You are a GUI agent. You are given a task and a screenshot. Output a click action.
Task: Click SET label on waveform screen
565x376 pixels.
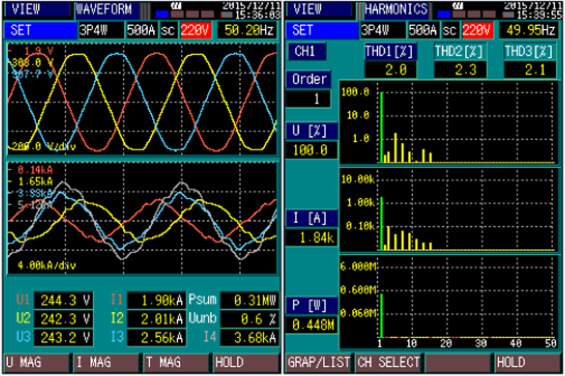[40, 30]
